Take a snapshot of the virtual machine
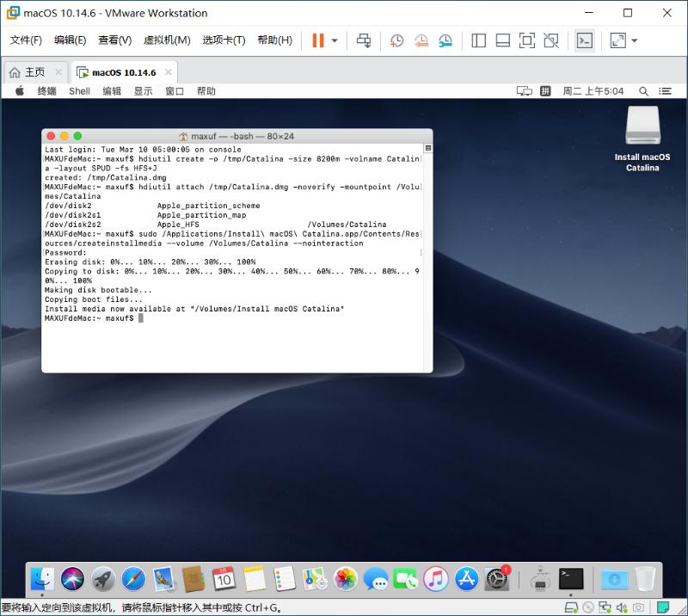The width and height of the screenshot is (688, 616). click(395, 40)
